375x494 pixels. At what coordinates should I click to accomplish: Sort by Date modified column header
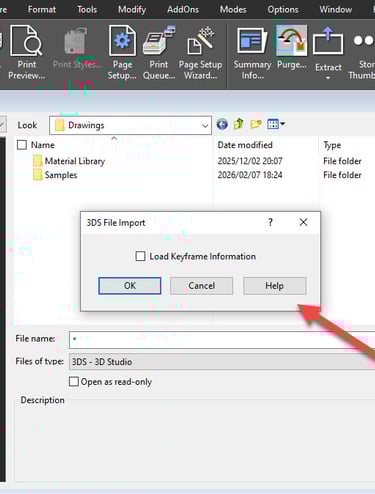(245, 145)
